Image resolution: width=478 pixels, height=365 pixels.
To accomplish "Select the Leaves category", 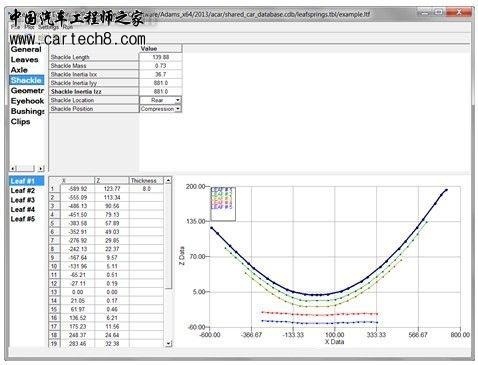I will [24, 60].
